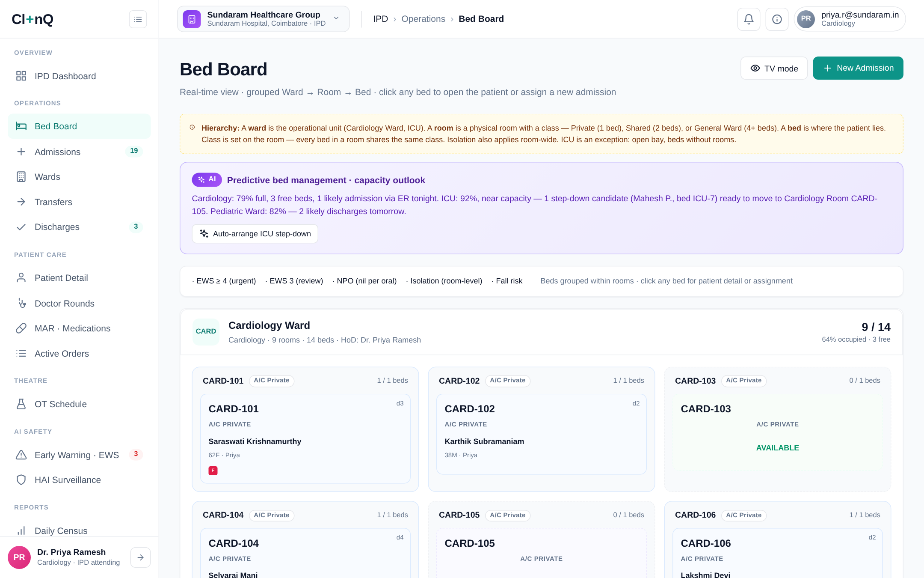Image resolution: width=924 pixels, height=578 pixels.
Task: Expand the Sundaram Healthcare Group selector
Action: pyautogui.click(x=263, y=19)
